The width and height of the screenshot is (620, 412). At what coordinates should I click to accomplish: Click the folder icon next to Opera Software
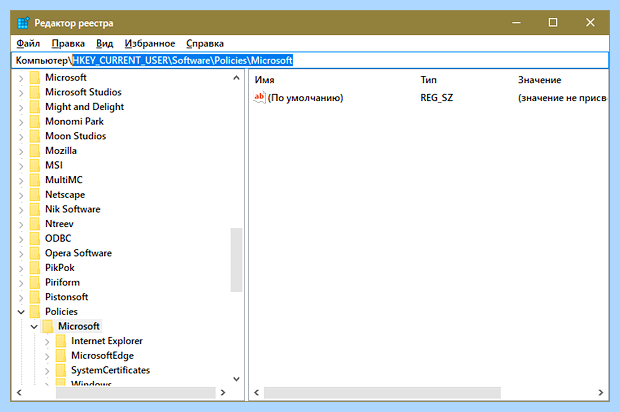[x=35, y=253]
